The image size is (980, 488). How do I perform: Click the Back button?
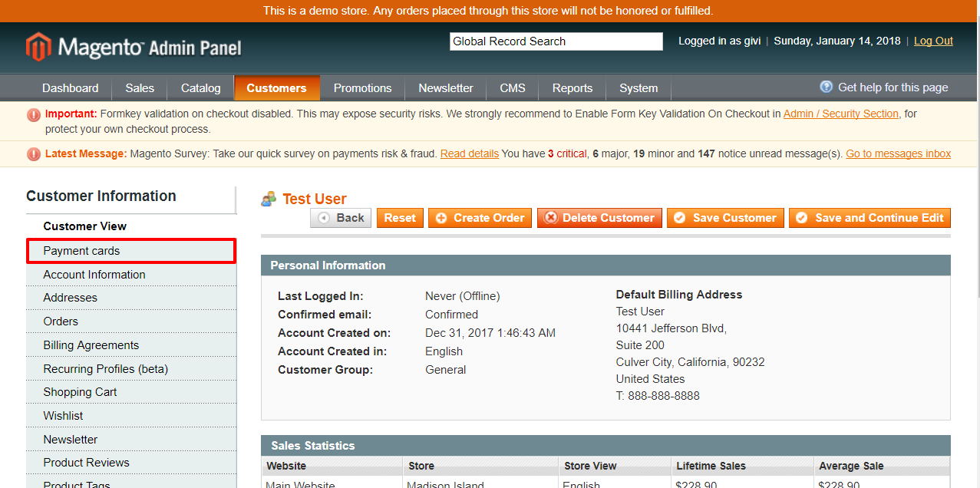(x=341, y=218)
